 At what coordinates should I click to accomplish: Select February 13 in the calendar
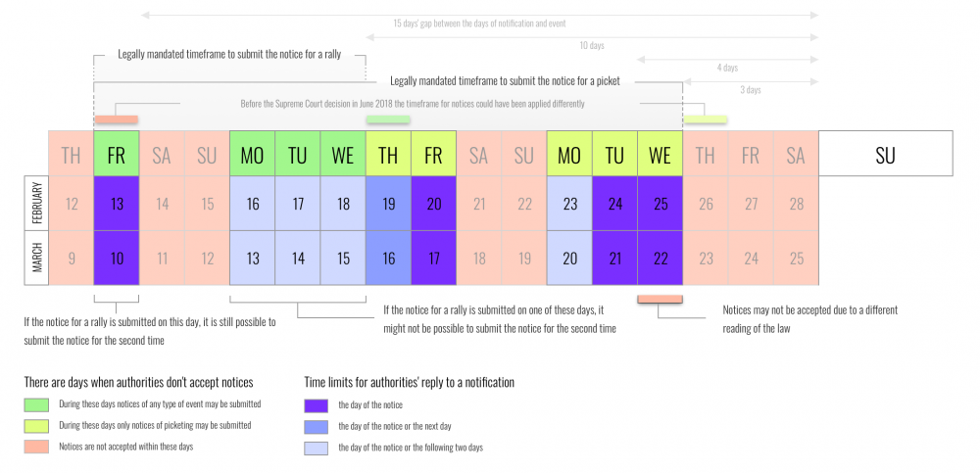tap(116, 204)
